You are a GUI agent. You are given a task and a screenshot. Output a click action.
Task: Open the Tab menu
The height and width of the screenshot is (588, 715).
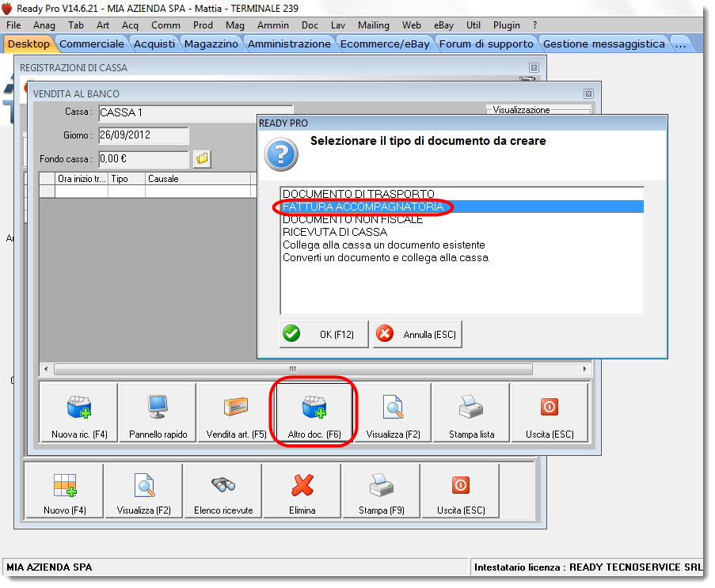point(76,25)
